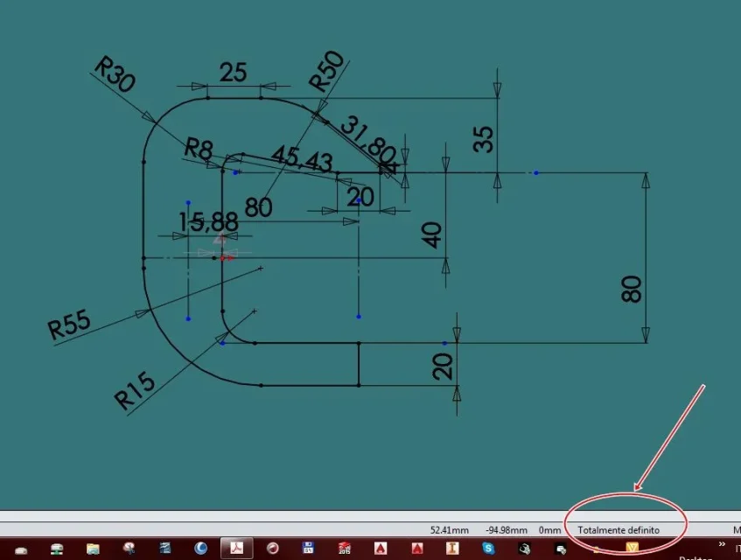Select the R55 radius dimension
Viewport: 741px width, 560px height.
[69, 324]
